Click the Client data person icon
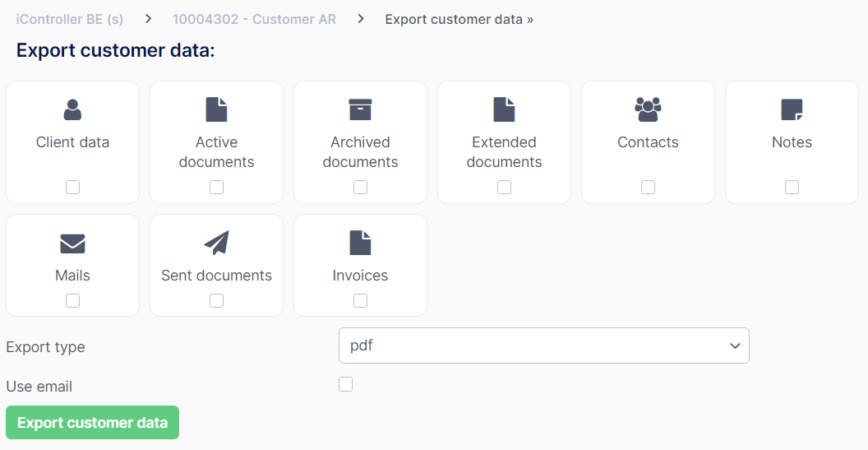868x450 pixels. pyautogui.click(x=72, y=109)
